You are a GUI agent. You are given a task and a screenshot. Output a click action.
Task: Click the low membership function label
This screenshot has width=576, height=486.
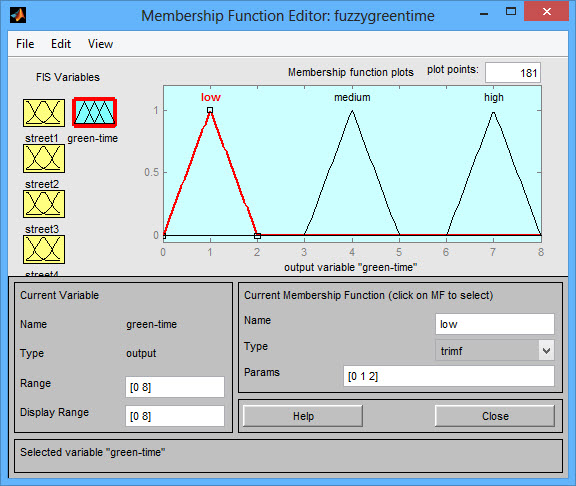click(x=210, y=97)
